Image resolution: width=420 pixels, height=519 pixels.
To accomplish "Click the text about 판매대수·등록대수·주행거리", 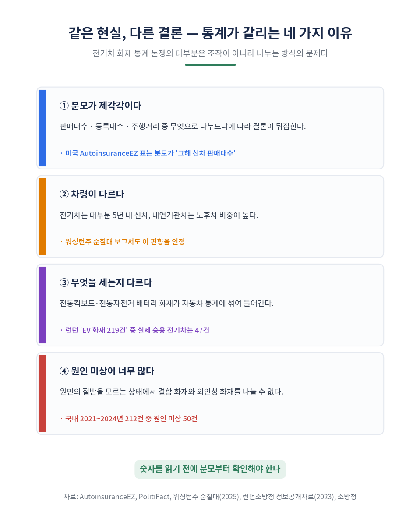I will [183, 126].
